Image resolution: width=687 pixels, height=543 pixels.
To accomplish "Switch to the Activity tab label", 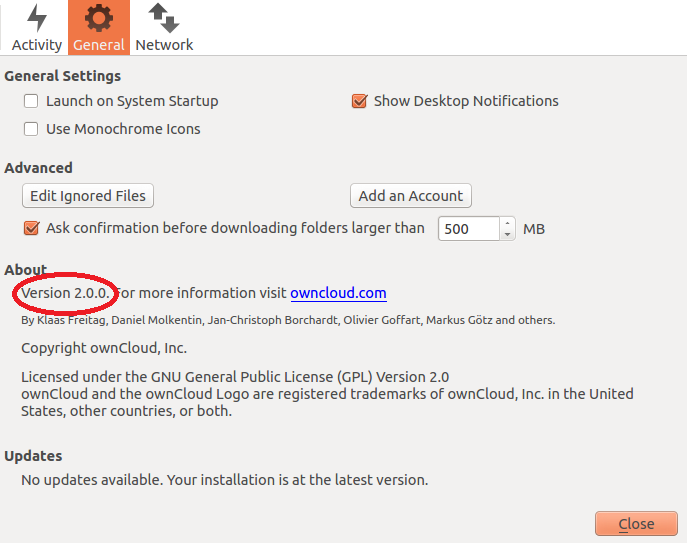I will point(37,45).
